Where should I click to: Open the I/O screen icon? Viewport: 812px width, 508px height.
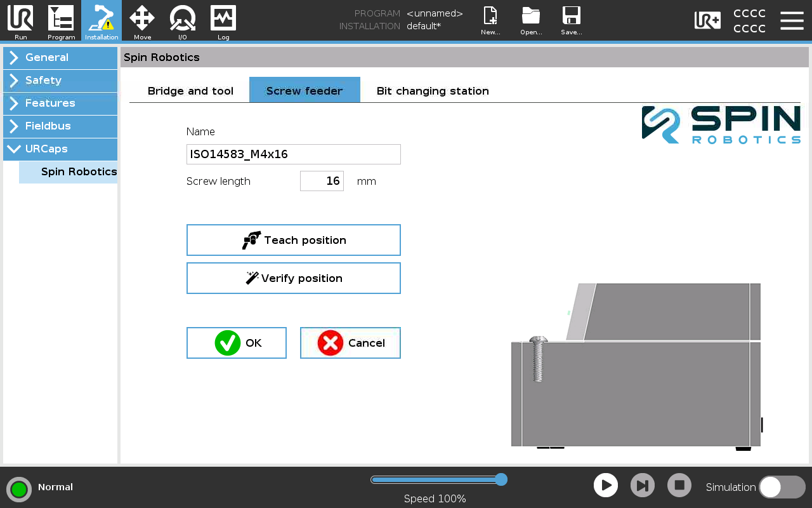click(183, 18)
